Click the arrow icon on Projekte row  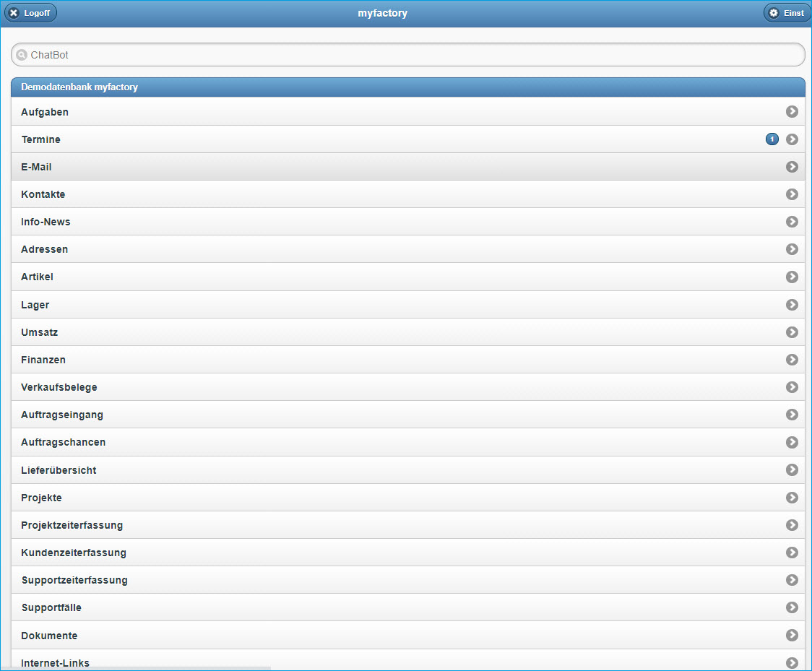(792, 498)
